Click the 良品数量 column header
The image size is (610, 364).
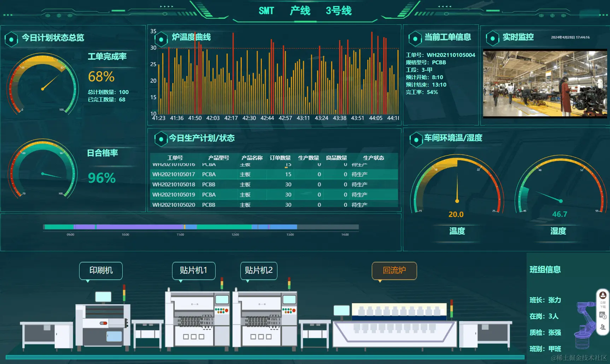(336, 158)
